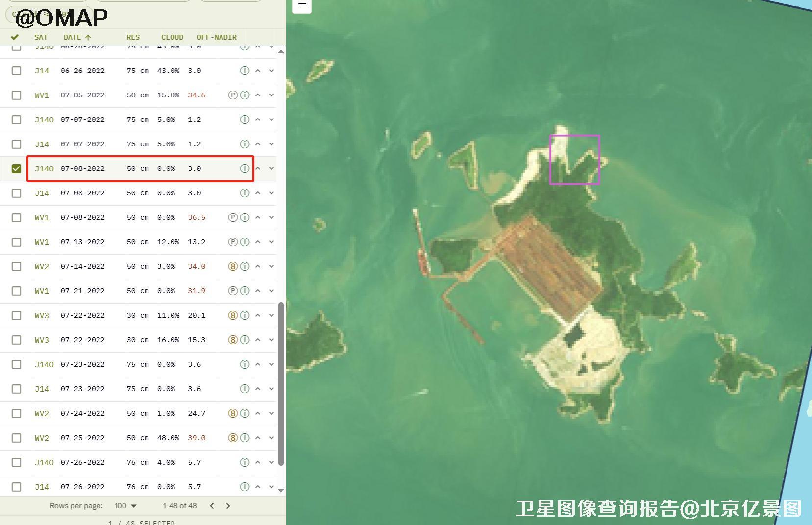Screen dimensions: 812x525
Task: Open info for selected J140 07-08-2022 row
Action: point(245,168)
